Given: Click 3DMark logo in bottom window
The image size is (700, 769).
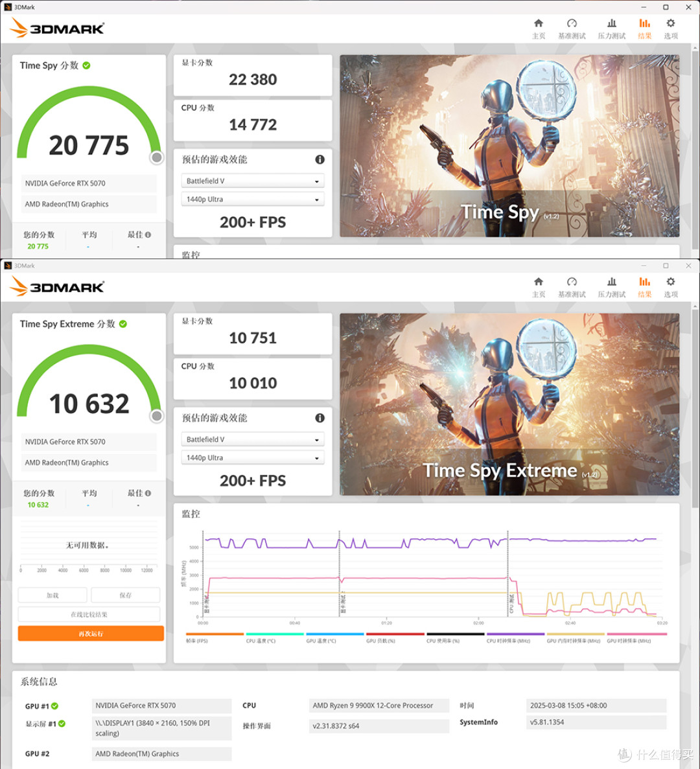Looking at the screenshot, I should [x=57, y=286].
